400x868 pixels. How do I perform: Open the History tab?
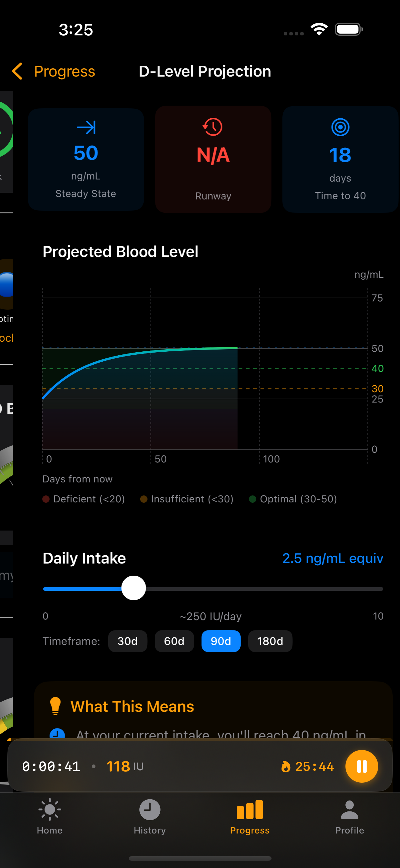point(150,815)
